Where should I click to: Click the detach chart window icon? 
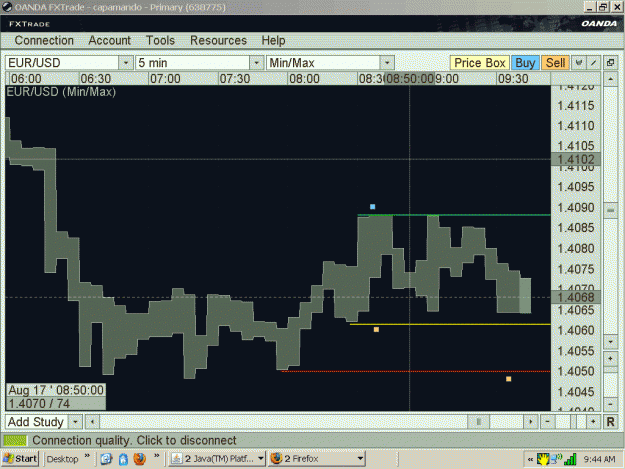(x=610, y=63)
